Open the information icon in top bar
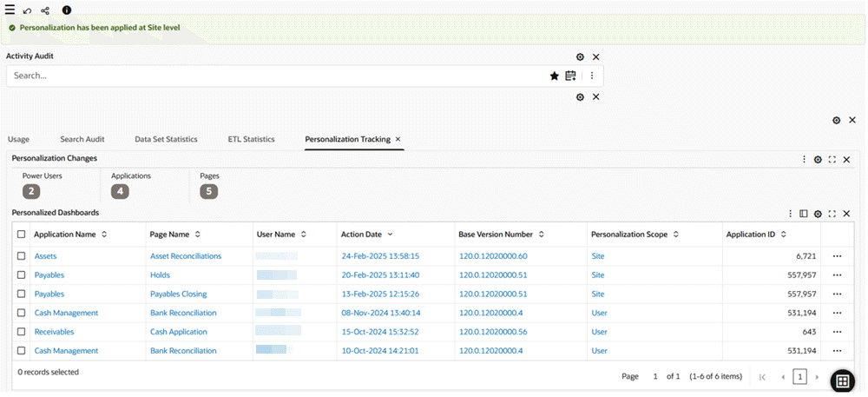 (x=67, y=10)
